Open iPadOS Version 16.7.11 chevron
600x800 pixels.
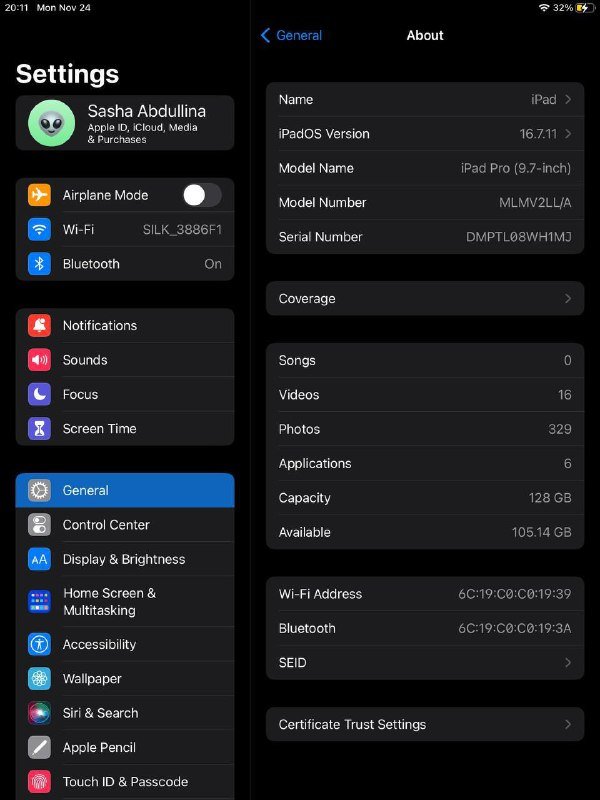tap(568, 134)
